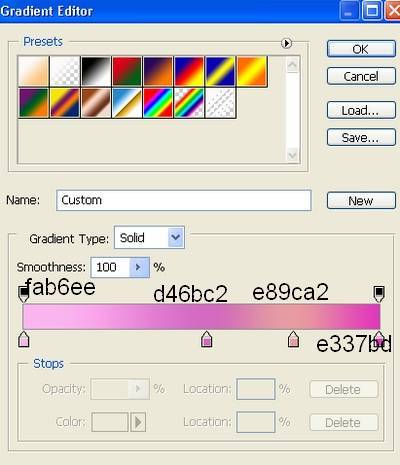
Task: Select the blue yellow blue gradient preset
Action: [x=220, y=71]
